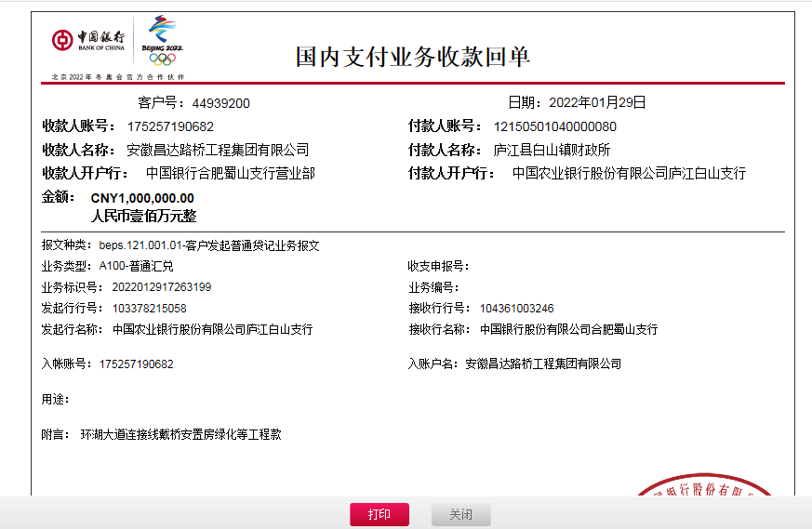The height and width of the screenshot is (529, 812).
Task: Select the receipt title 国内支付业务收款回单
Action: (x=412, y=57)
